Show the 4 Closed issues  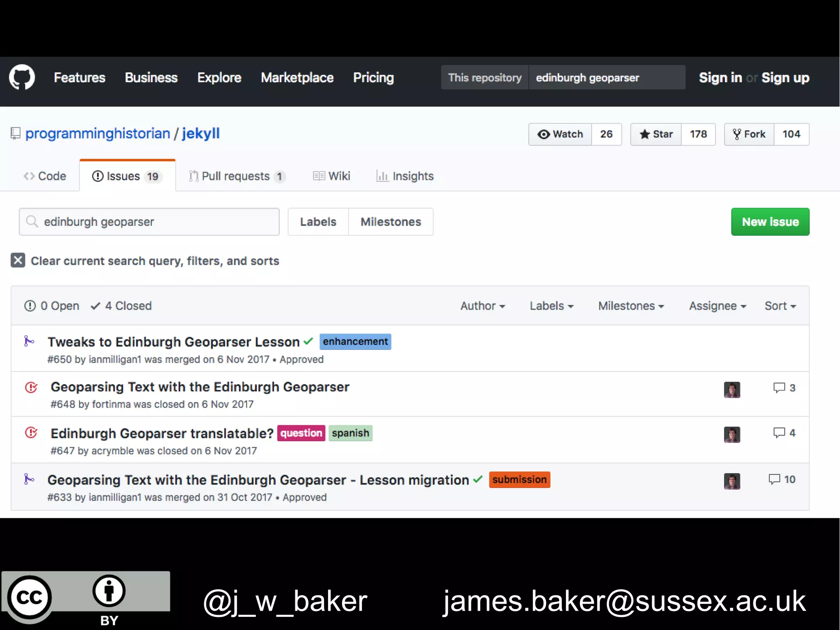pyautogui.click(x=121, y=306)
